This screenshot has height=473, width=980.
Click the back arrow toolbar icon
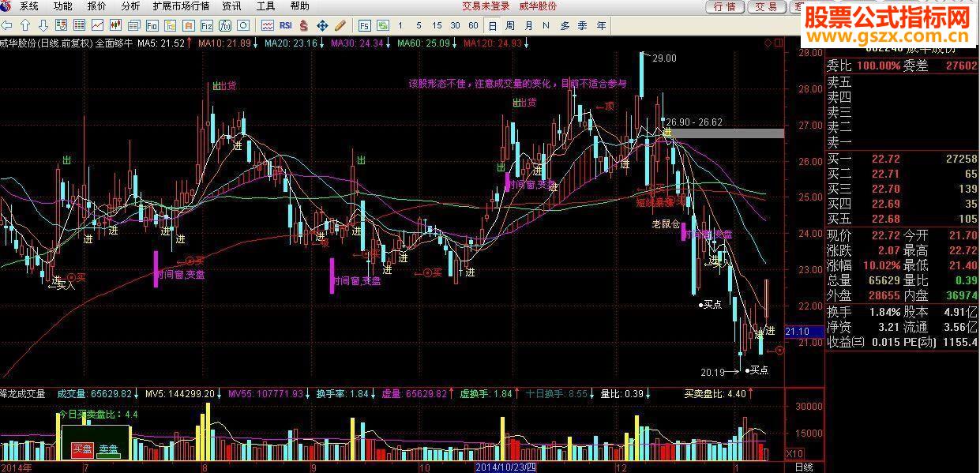click(x=6, y=25)
